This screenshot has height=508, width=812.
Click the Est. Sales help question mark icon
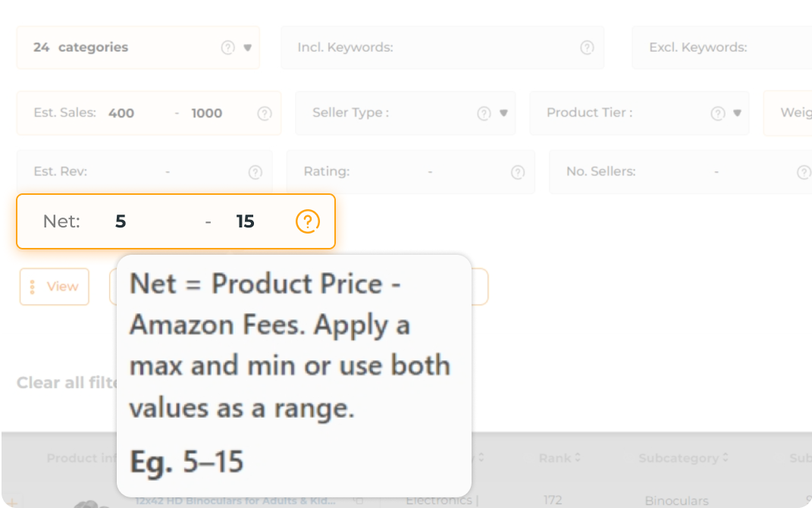264,113
